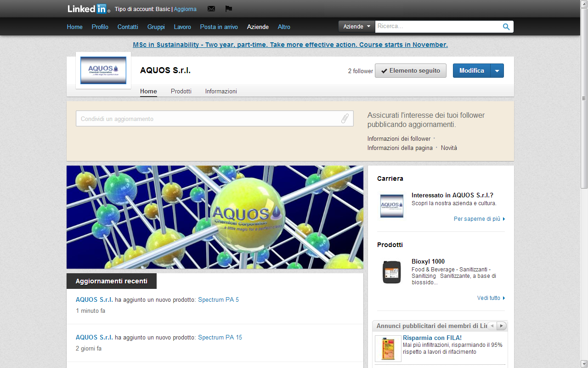Open the Bioxyl 1000 product image
The width and height of the screenshot is (588, 368).
392,272
